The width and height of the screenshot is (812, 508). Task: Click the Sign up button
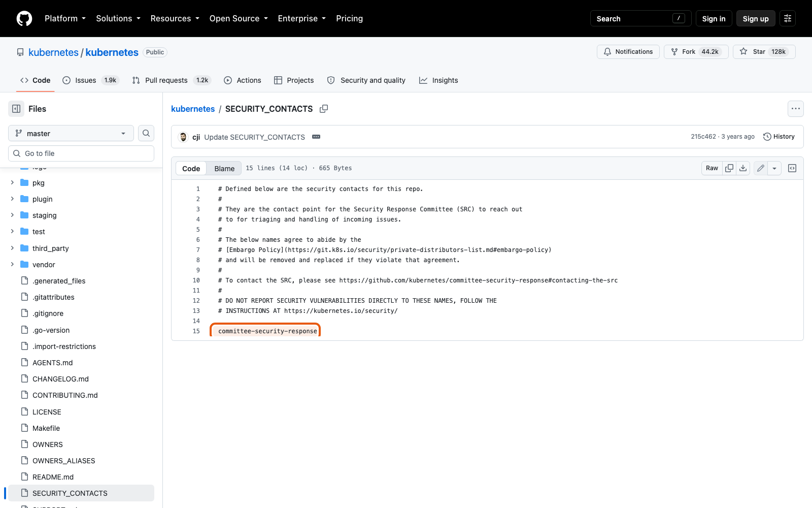tap(756, 18)
